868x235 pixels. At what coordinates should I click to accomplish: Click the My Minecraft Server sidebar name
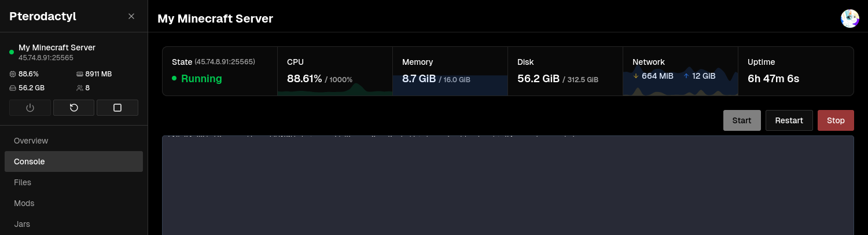click(x=57, y=47)
